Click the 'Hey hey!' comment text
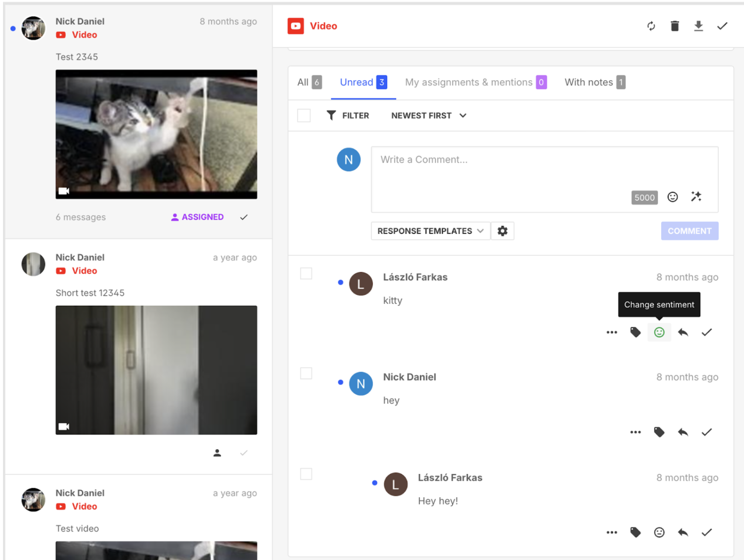 [438, 501]
